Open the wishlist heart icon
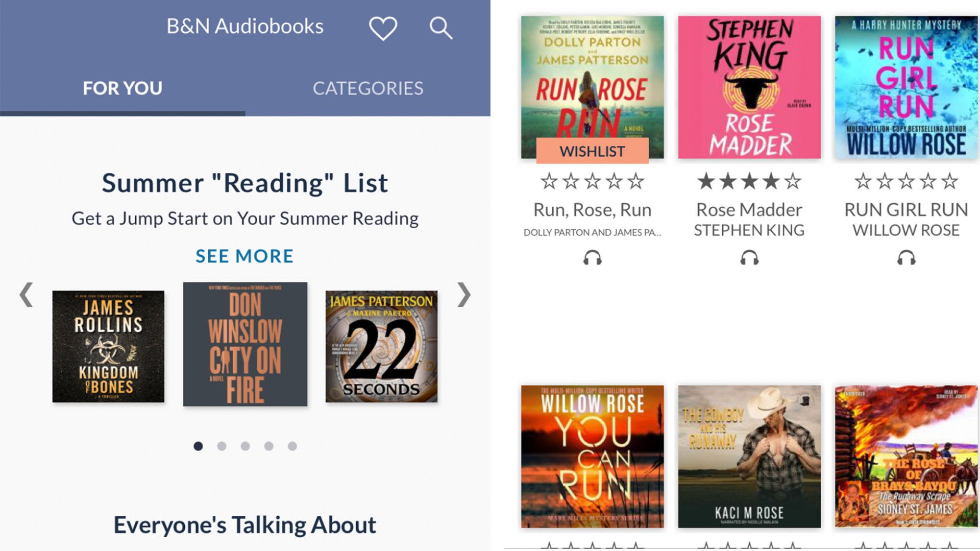The image size is (980, 551). coord(383,28)
